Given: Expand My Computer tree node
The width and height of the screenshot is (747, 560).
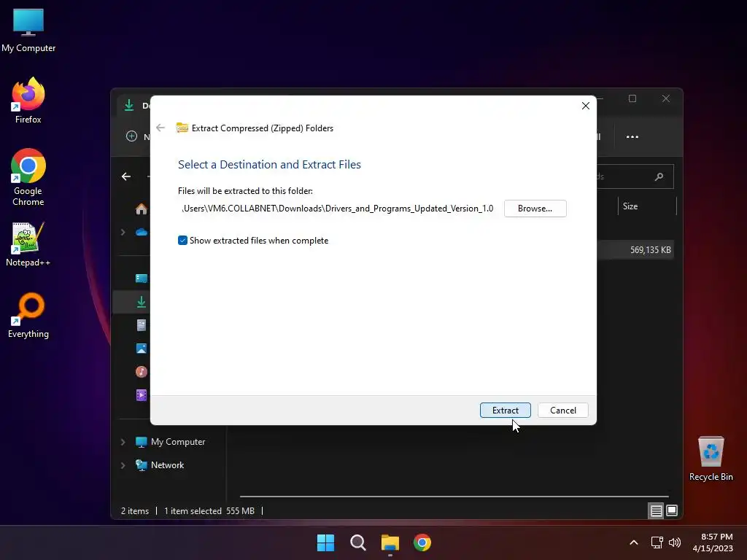Looking at the screenshot, I should point(123,442).
